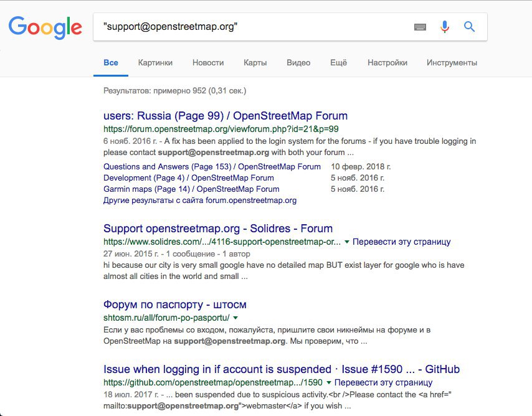Click the Google logo
This screenshot has width=532, height=416.
[45, 27]
